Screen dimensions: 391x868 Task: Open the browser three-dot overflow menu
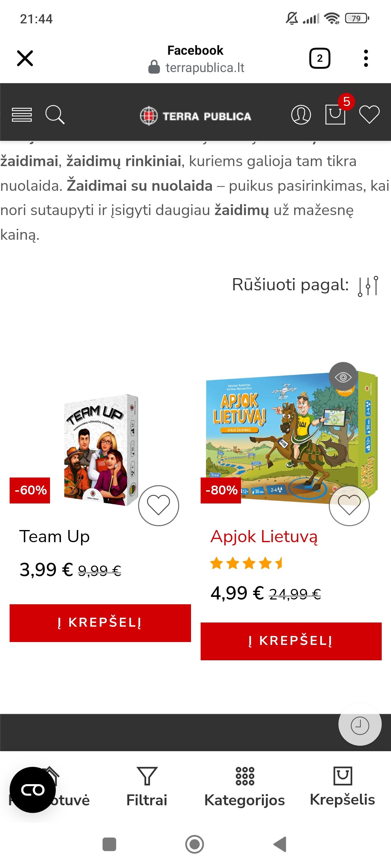click(366, 59)
